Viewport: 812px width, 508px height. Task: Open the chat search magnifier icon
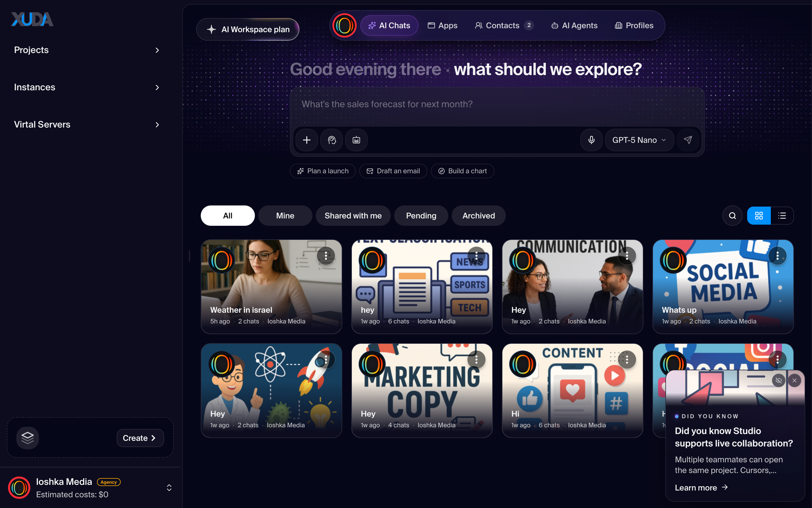pos(732,216)
